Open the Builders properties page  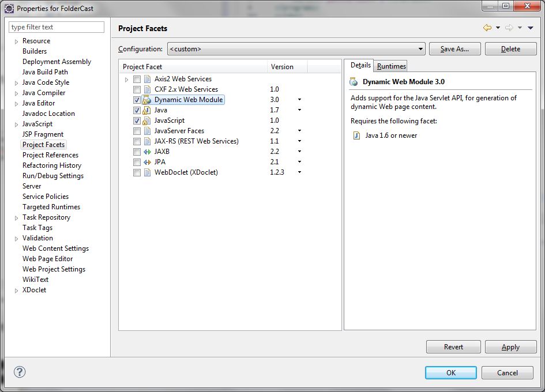pos(35,51)
